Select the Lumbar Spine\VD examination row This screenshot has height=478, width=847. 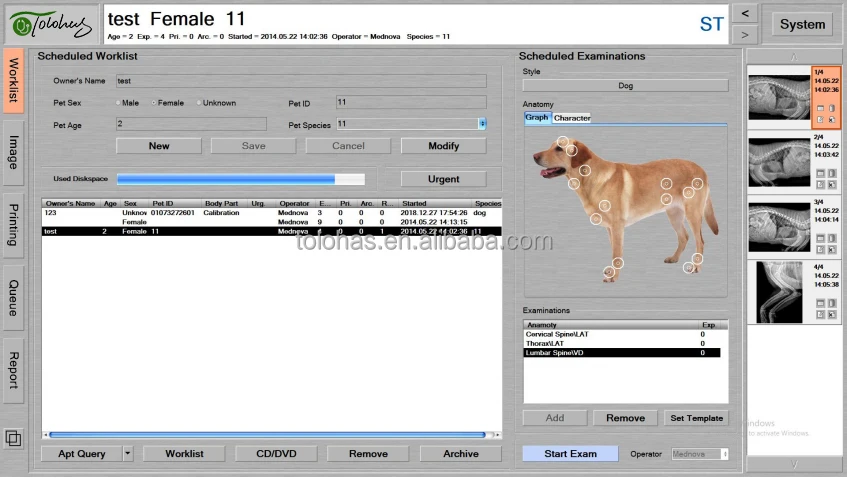pos(622,353)
